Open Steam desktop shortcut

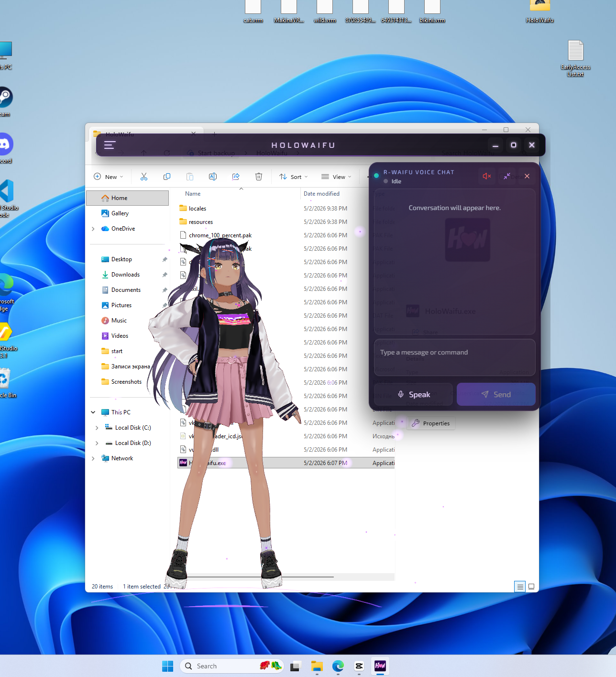(6, 101)
